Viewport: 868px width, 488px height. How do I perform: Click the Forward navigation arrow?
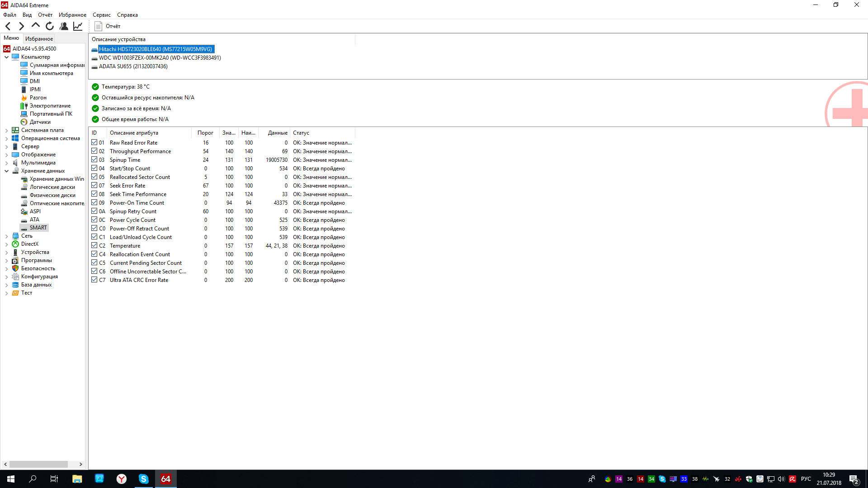(21, 26)
